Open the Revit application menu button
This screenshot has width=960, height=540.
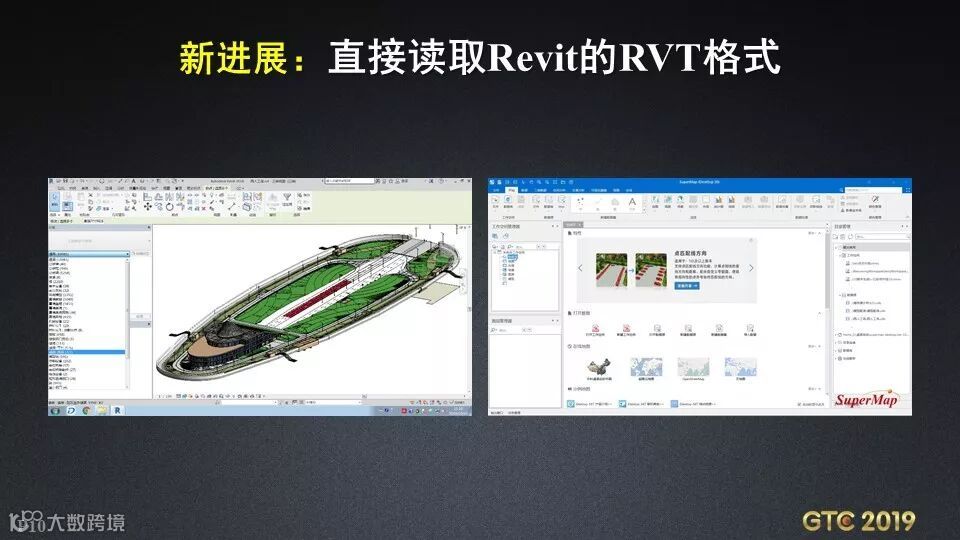pyautogui.click(x=51, y=181)
